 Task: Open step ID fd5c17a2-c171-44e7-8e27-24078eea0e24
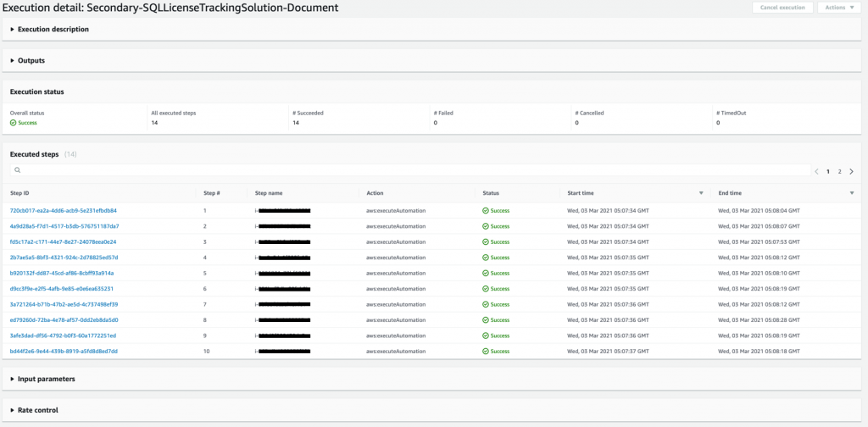63,241
